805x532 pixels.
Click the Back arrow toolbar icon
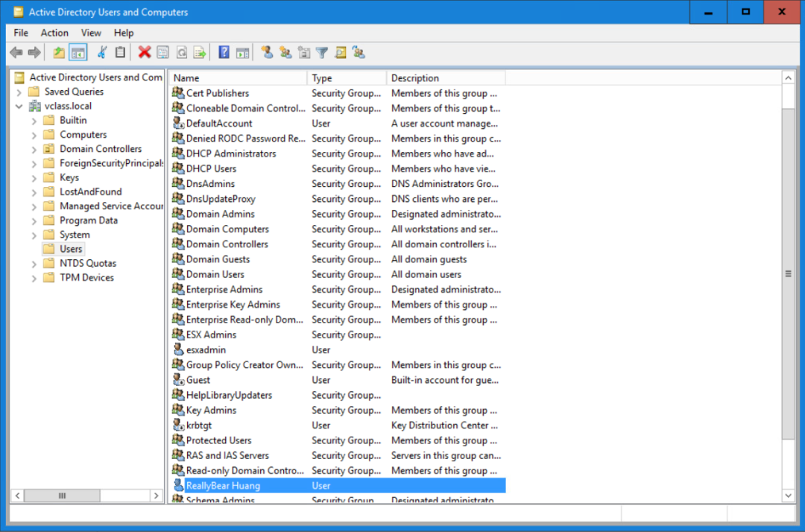(16, 52)
